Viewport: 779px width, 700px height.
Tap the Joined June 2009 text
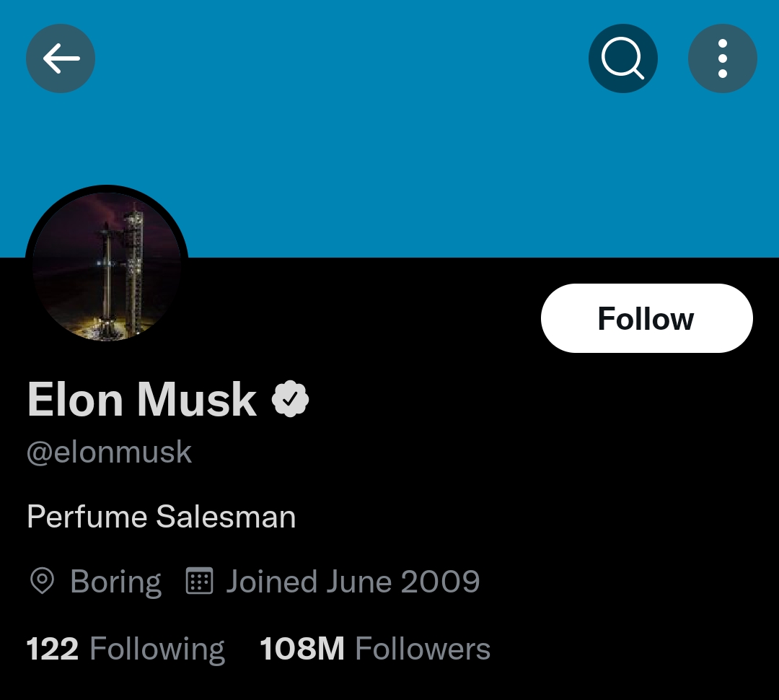[x=353, y=580]
